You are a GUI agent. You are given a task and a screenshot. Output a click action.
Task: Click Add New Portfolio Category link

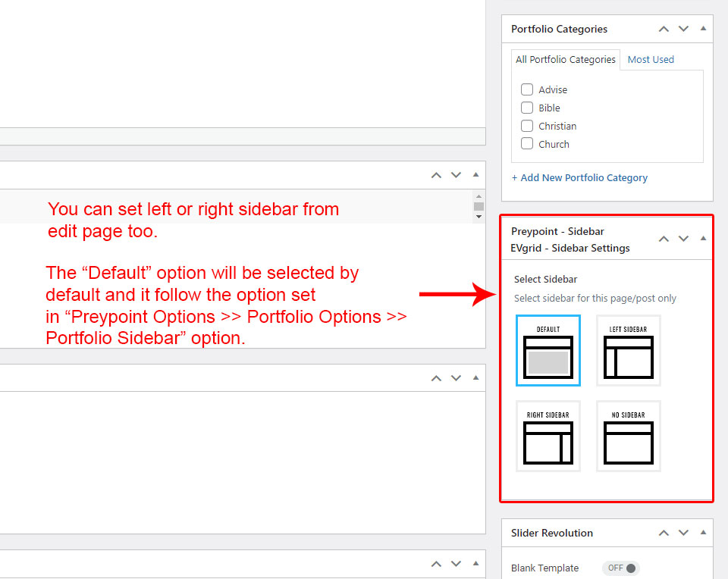(579, 177)
